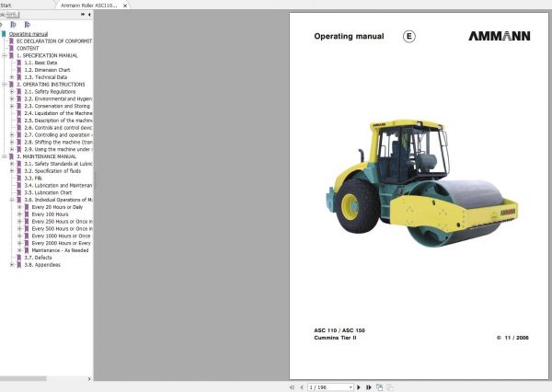Click the pin panel arrow icon
This screenshot has width=552, height=392.
[x=83, y=15]
